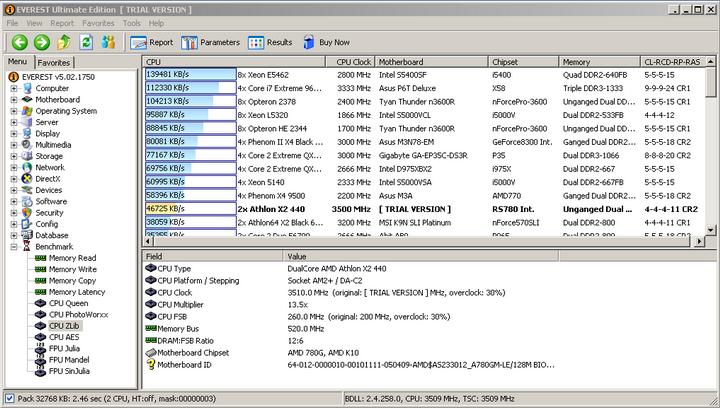Viewport: 720px width, 408px height.
Task: Open benchmark Parameters
Action: (x=210, y=43)
